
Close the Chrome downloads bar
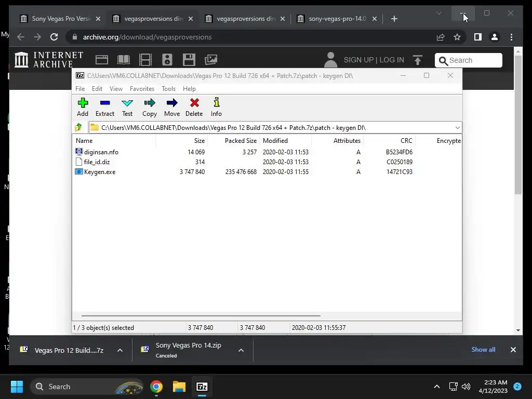pyautogui.click(x=513, y=350)
